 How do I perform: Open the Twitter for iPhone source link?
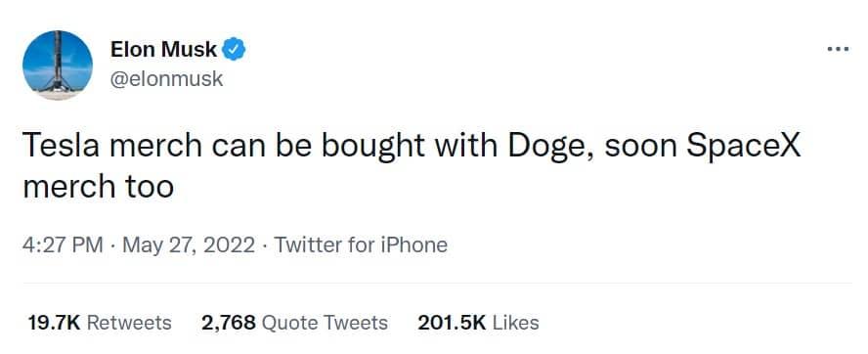click(x=361, y=244)
